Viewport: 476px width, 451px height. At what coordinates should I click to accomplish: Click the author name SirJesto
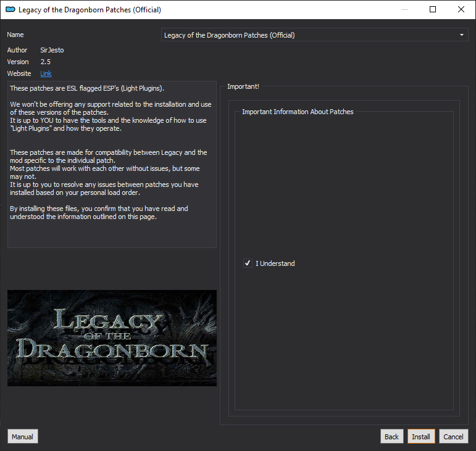(52, 50)
